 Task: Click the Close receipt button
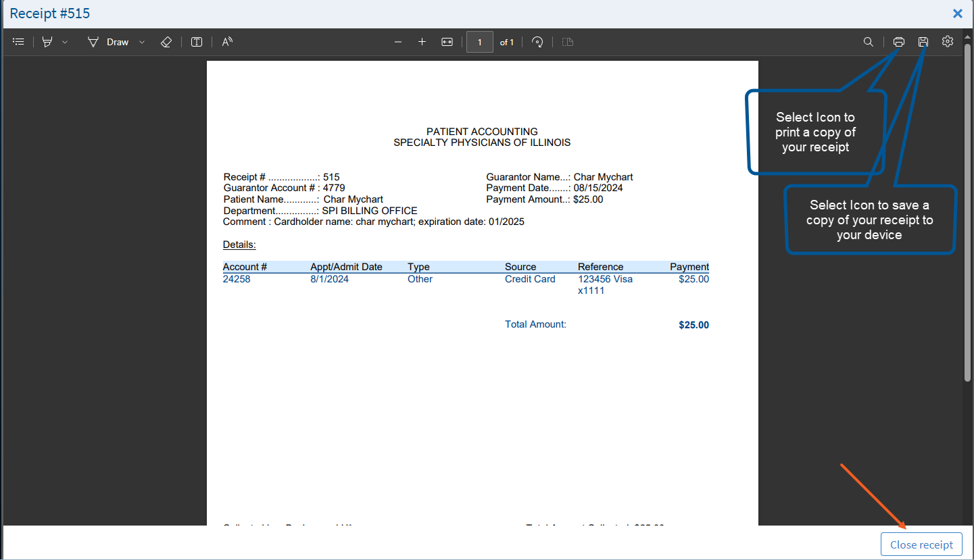[x=921, y=544]
